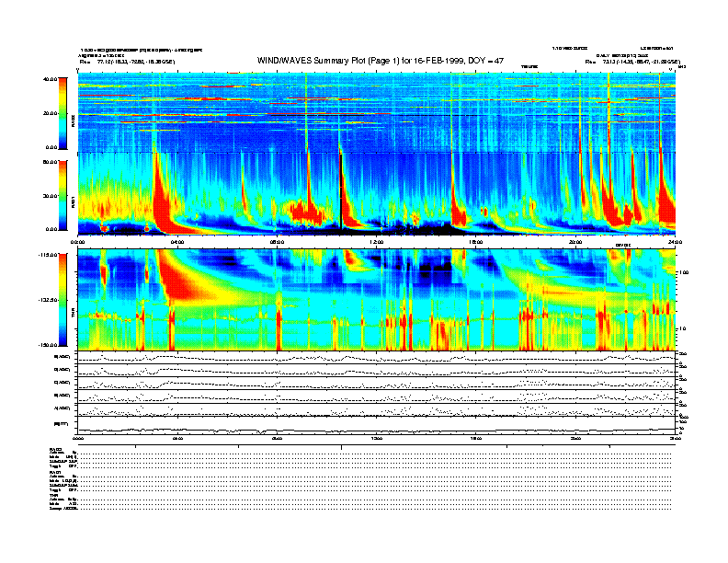
Task: Click the -132.50 label on TNR color bar
Action: (x=49, y=300)
